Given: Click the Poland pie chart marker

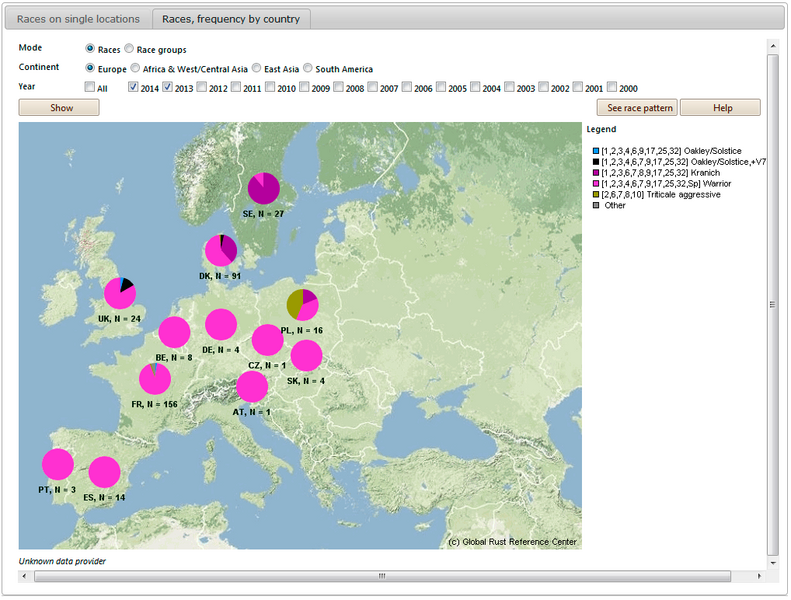Looking at the screenshot, I should (x=302, y=304).
